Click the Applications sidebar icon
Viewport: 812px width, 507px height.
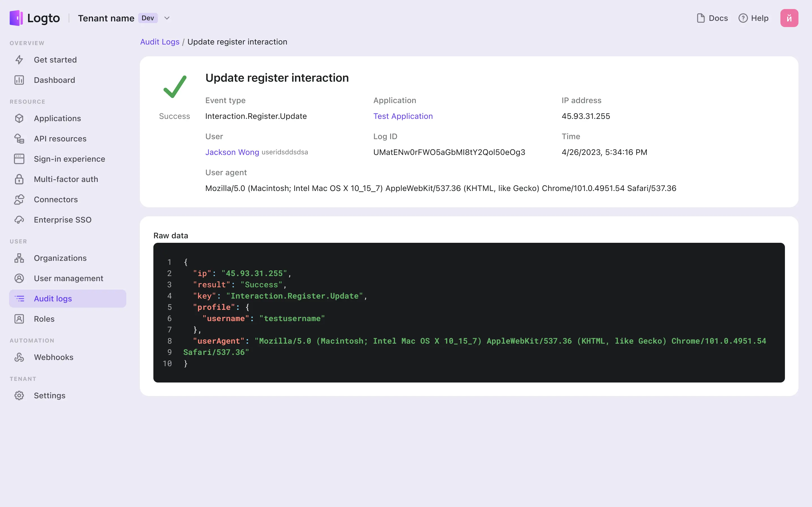(x=19, y=118)
